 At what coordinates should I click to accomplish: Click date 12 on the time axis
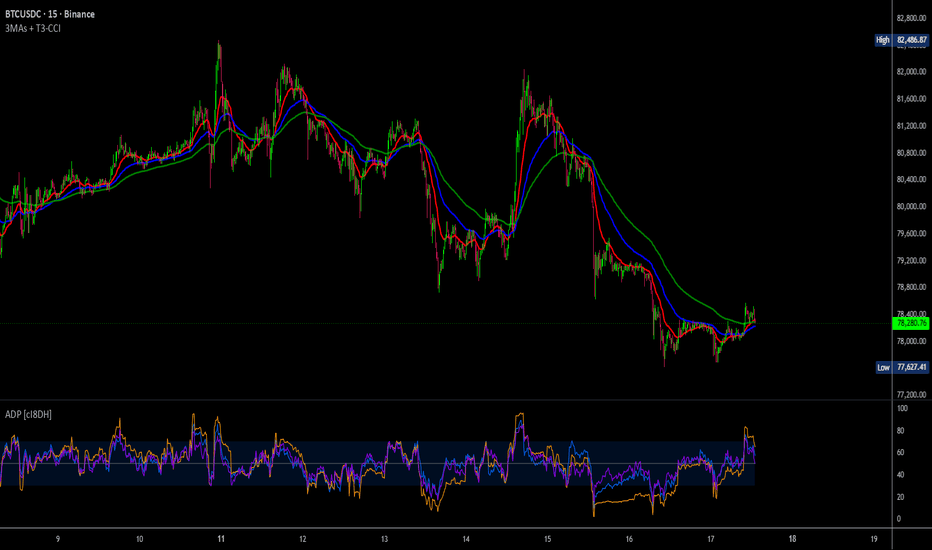(x=303, y=539)
